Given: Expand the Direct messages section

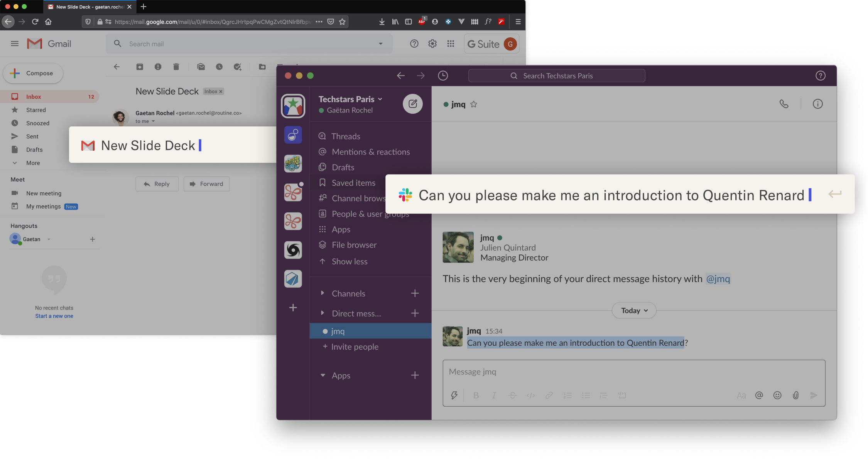Looking at the screenshot, I should tap(323, 313).
